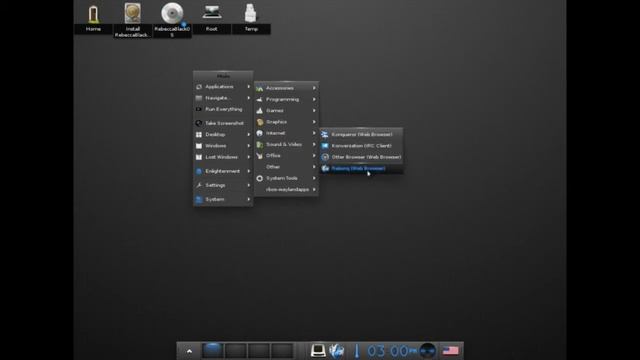Open the Settings submenu
Screen dimensions: 640x360
223,185
